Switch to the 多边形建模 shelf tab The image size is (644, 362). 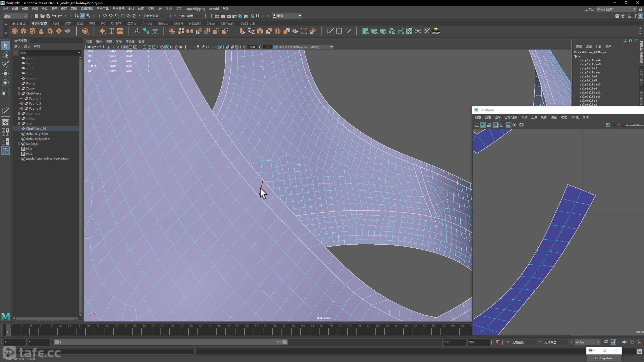coord(39,23)
